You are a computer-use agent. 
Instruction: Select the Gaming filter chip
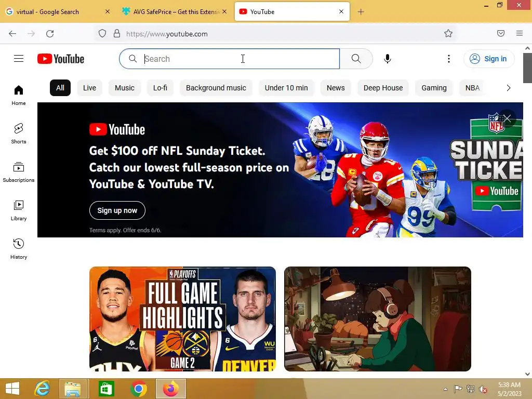pyautogui.click(x=434, y=88)
